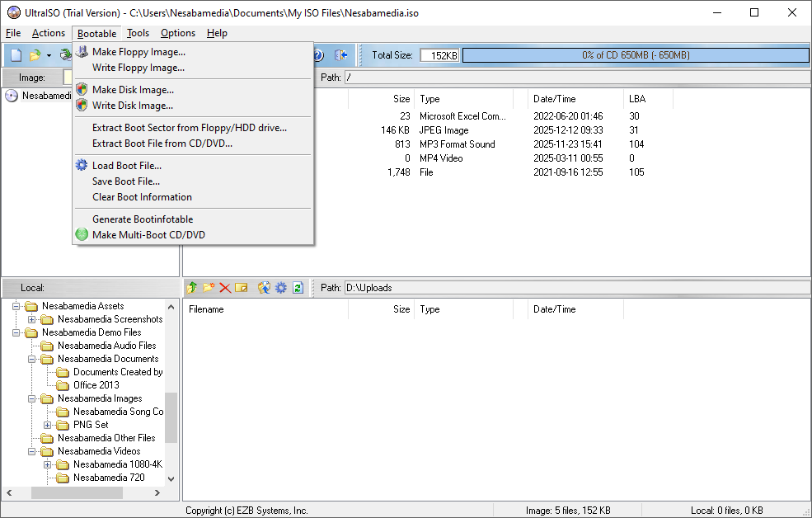Click the local pane New Folder icon
The width and height of the screenshot is (812, 518).
209,288
